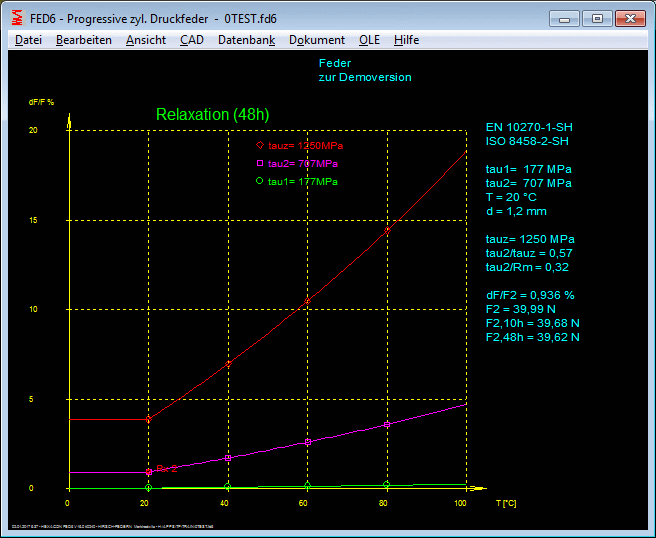Minimize the FED6 window

tap(568, 18)
